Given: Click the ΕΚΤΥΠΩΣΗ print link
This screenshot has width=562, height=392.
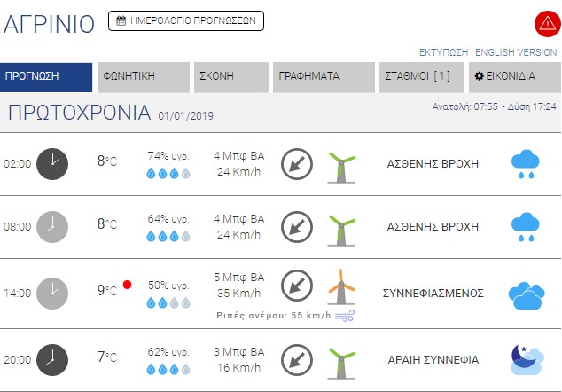Looking at the screenshot, I should (443, 52).
